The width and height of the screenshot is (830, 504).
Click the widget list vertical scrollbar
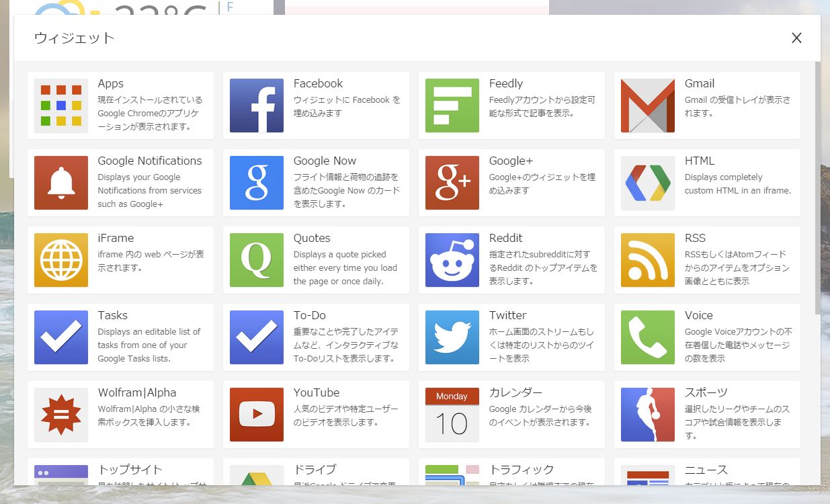818,188
